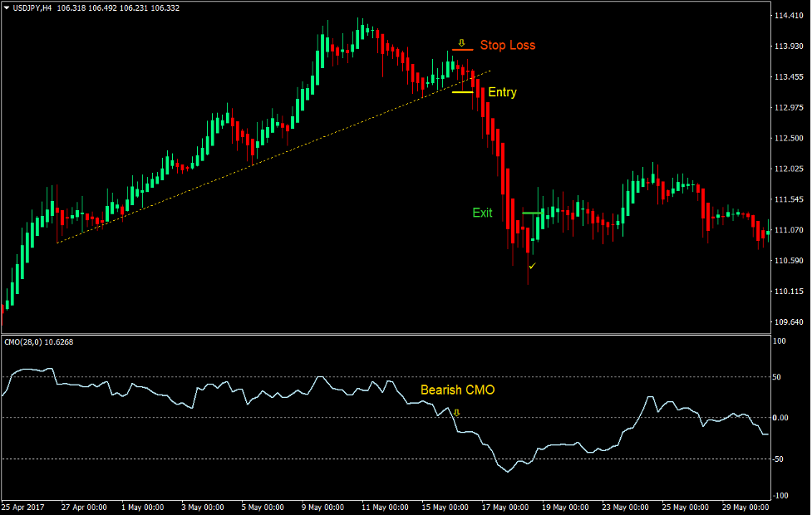Click the down arrow icon on the CMO line

click(x=456, y=413)
